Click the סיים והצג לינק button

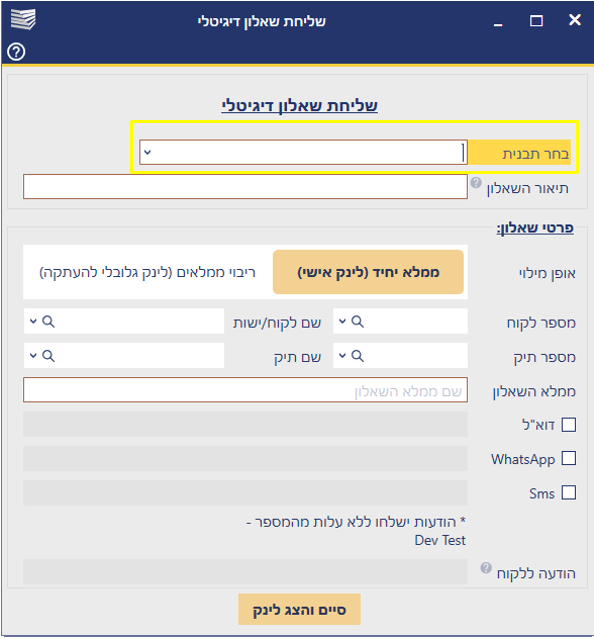[299, 609]
